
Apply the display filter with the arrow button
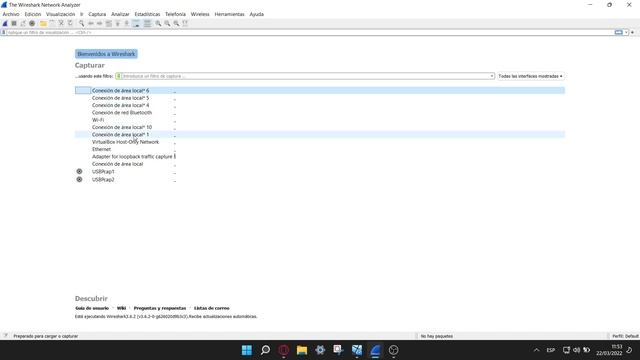click(x=619, y=32)
